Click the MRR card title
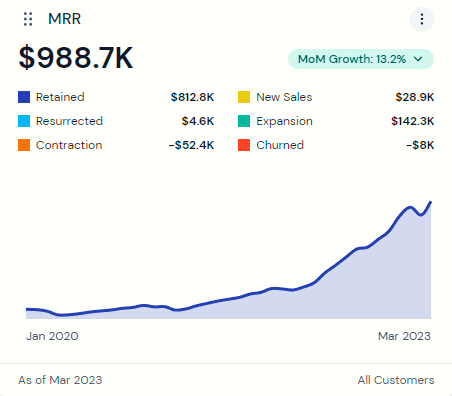The image size is (452, 396). point(65,19)
